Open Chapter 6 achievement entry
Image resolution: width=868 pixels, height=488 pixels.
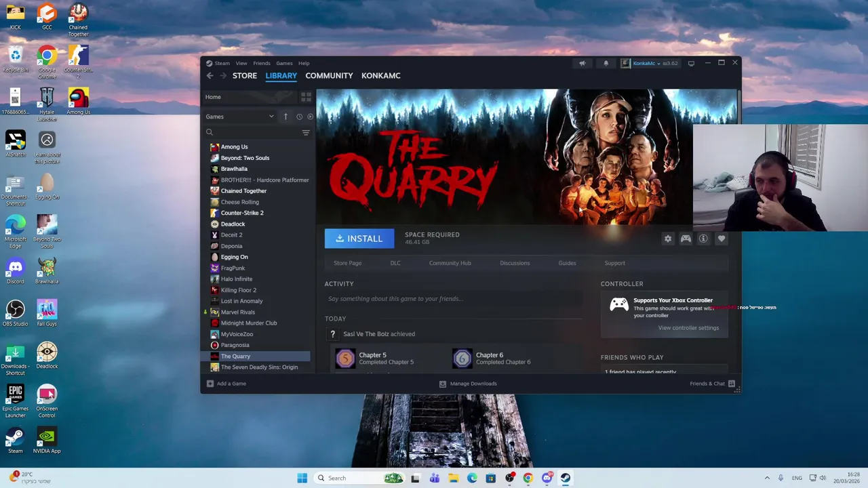coord(492,359)
